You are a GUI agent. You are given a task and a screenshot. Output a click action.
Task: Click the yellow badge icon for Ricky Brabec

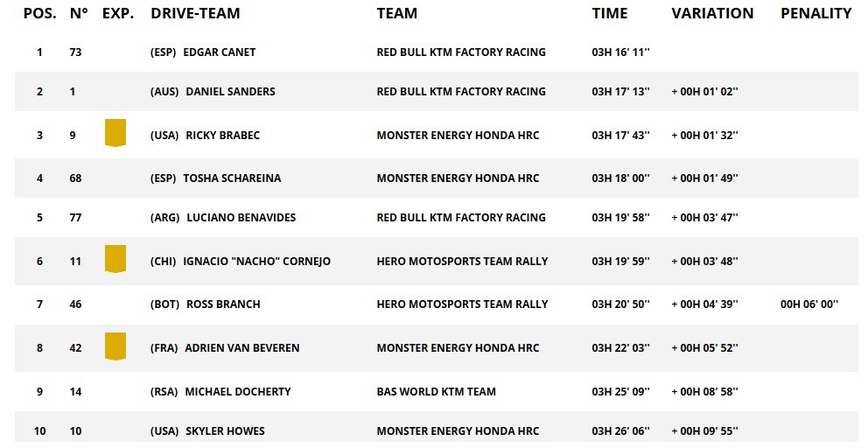(x=115, y=133)
